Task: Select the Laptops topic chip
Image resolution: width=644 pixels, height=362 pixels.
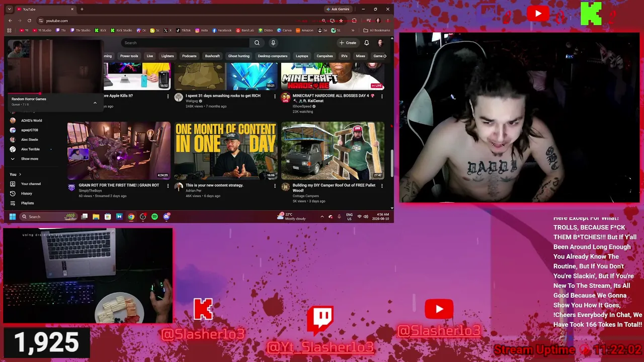Action: click(302, 56)
